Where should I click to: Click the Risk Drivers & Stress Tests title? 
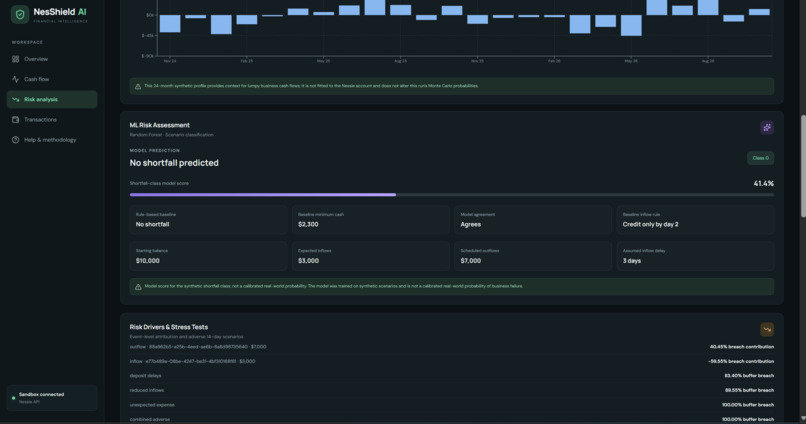click(169, 327)
